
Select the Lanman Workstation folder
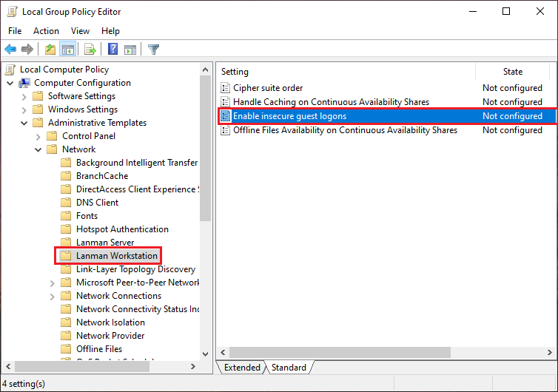pos(116,256)
